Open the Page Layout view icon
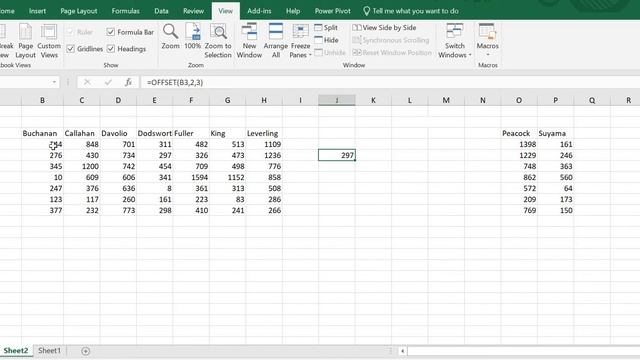This screenshot has height=360, width=640. click(x=25, y=41)
